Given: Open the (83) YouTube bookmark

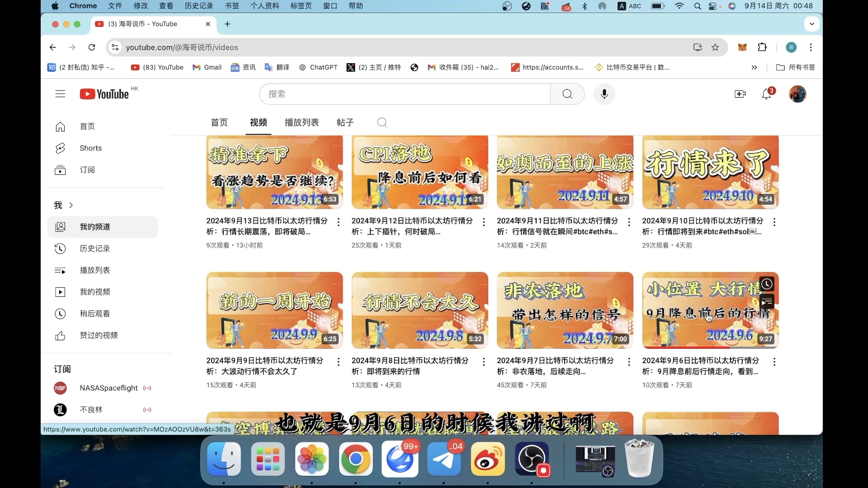Looking at the screenshot, I should click(x=157, y=67).
